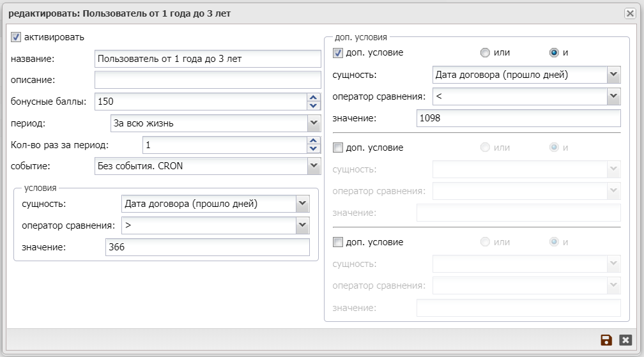Image resolution: width=644 pixels, height=357 pixels.
Task: Decrease Кол-во раз за период value
Action: [313, 149]
